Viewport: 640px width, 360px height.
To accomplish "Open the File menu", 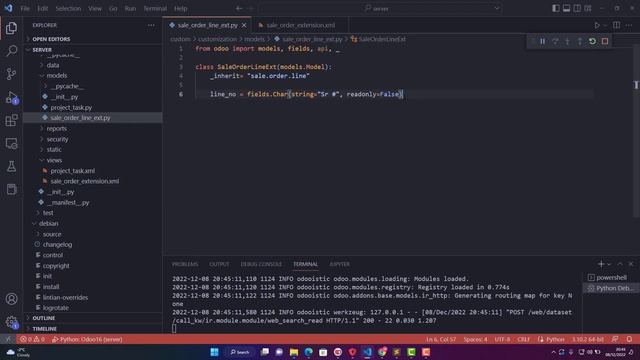I will click(25, 8).
